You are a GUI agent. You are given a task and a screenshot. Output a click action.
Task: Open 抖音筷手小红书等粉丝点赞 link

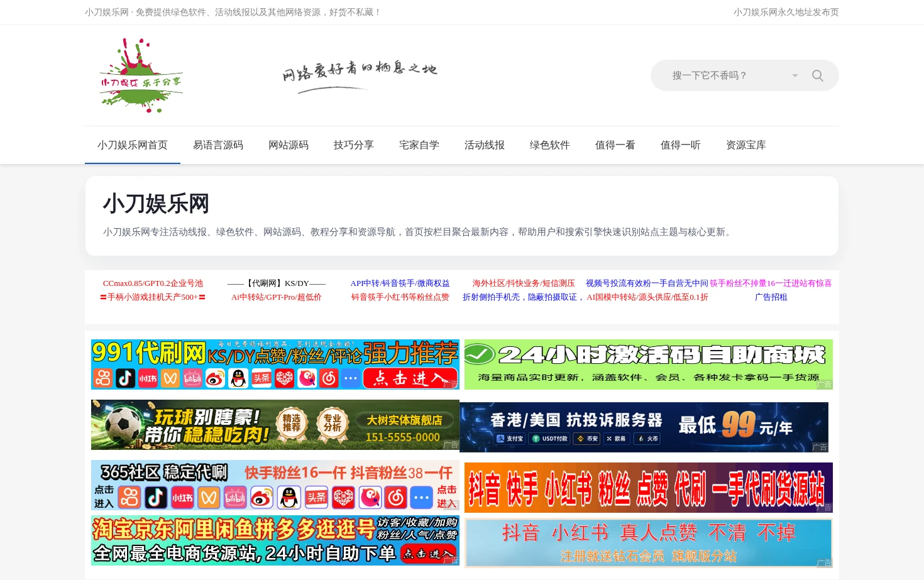400,297
